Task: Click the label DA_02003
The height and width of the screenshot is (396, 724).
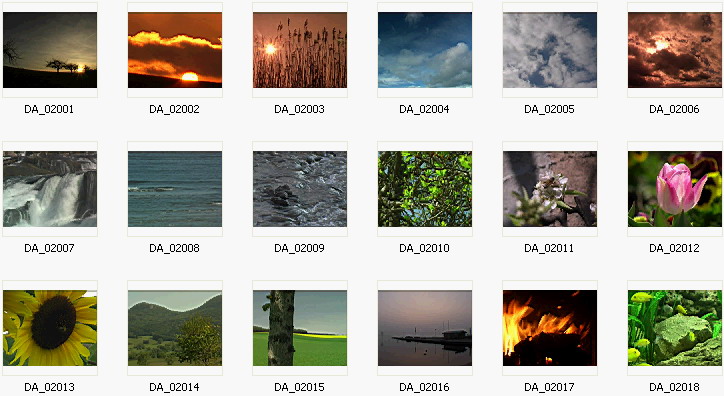Action: click(x=299, y=109)
